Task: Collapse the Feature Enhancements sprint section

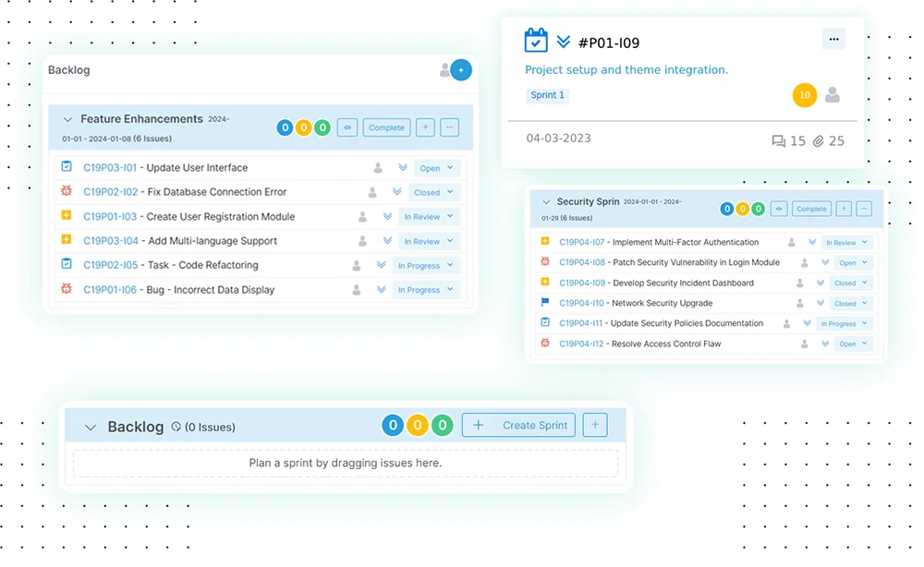Action: pos(67,120)
